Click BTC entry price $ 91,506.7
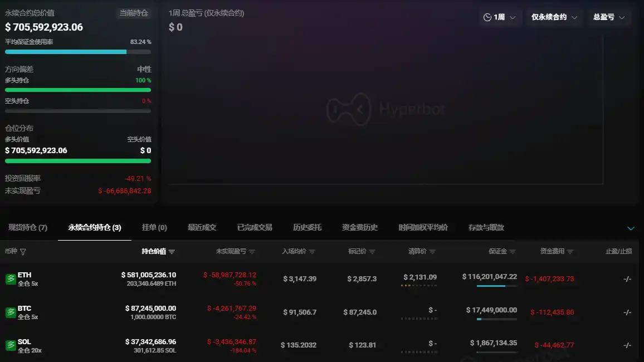The image size is (644, 362). click(x=300, y=312)
